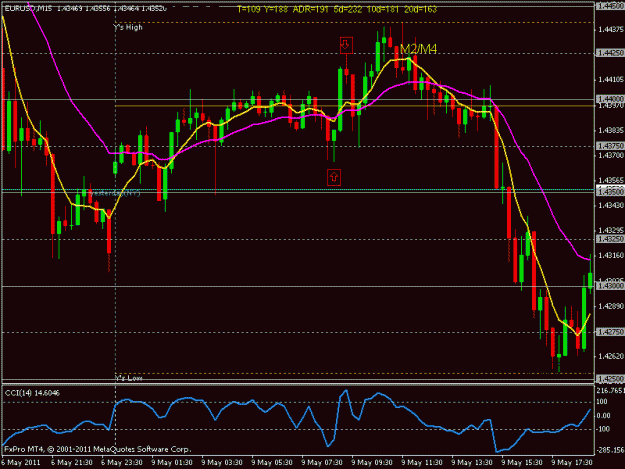Select the M2/M4 chart label
625x469 pixels.
pos(418,49)
